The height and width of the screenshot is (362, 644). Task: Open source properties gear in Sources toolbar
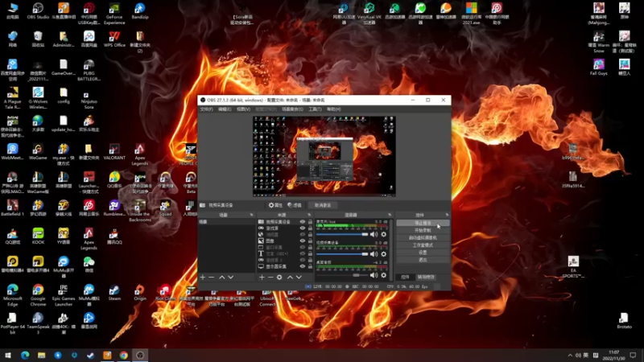point(279,278)
